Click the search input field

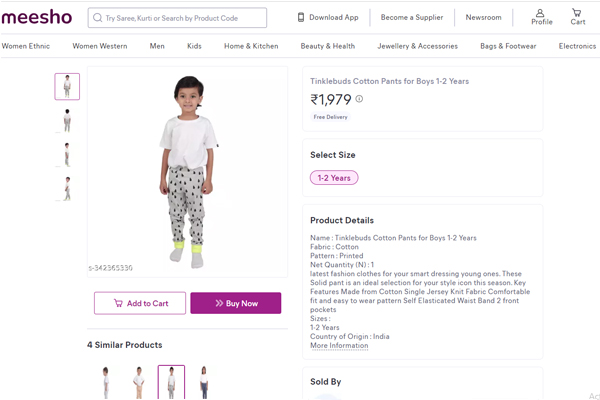click(x=180, y=18)
